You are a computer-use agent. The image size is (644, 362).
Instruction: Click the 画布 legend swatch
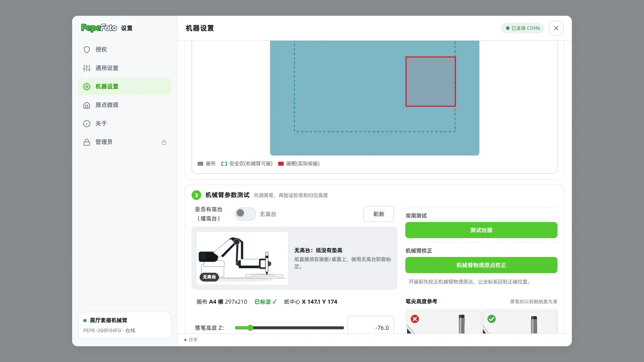click(200, 164)
